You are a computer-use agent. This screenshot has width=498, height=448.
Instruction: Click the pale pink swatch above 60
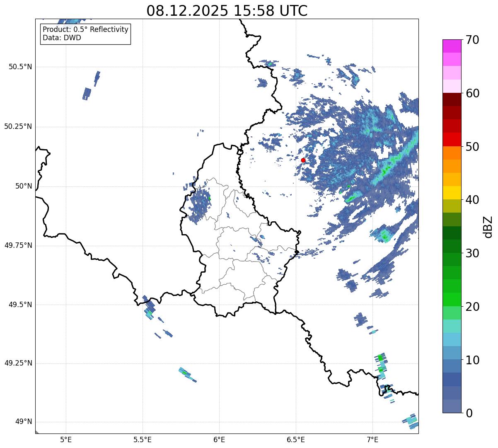point(452,86)
